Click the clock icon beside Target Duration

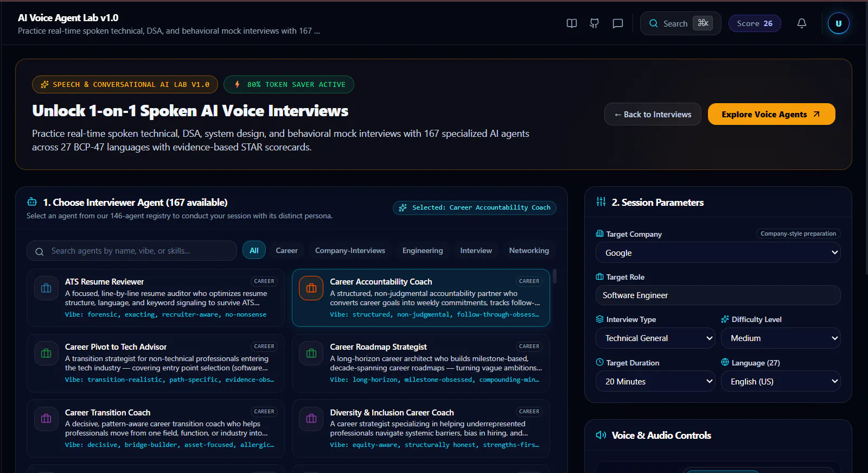click(x=599, y=362)
